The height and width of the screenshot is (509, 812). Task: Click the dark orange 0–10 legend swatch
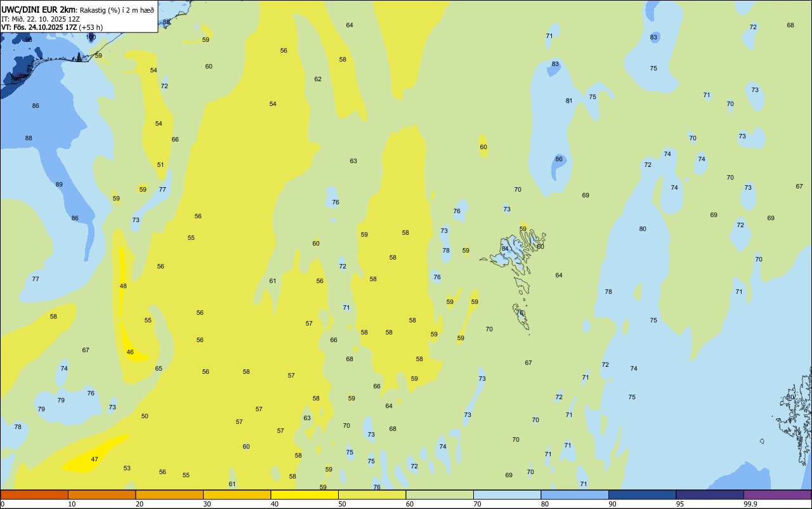pos(34,494)
